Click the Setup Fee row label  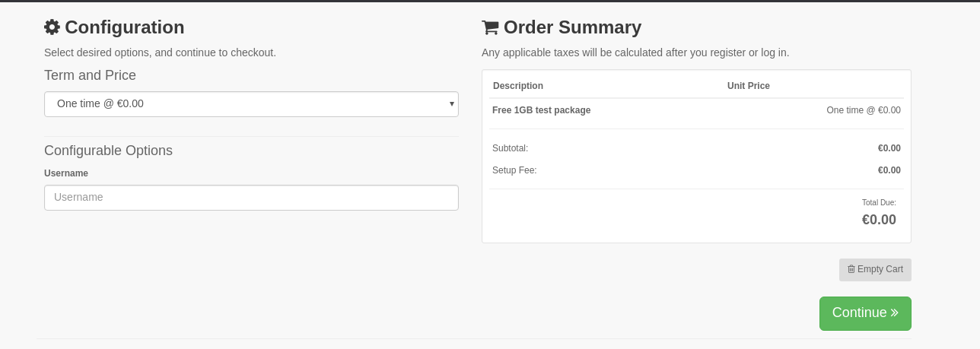pos(514,170)
